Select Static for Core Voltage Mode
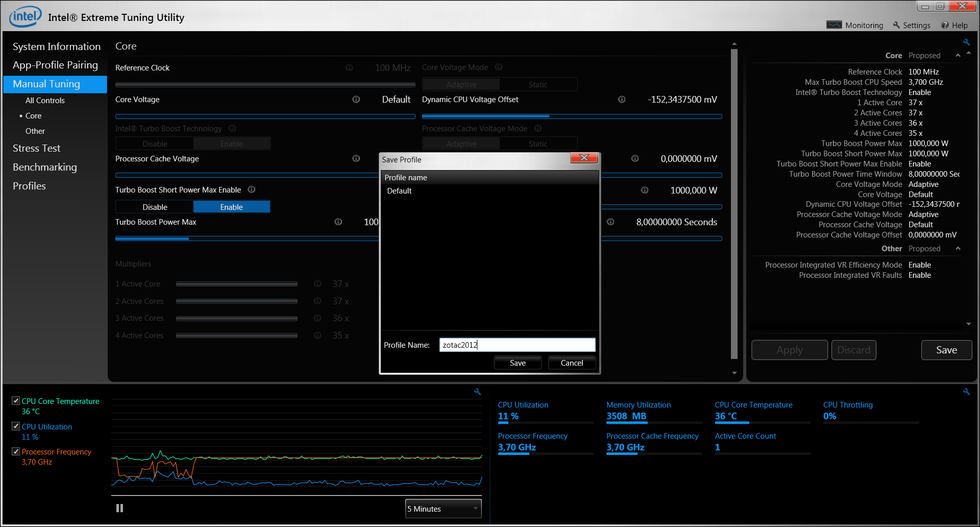The height and width of the screenshot is (527, 980). [x=538, y=84]
